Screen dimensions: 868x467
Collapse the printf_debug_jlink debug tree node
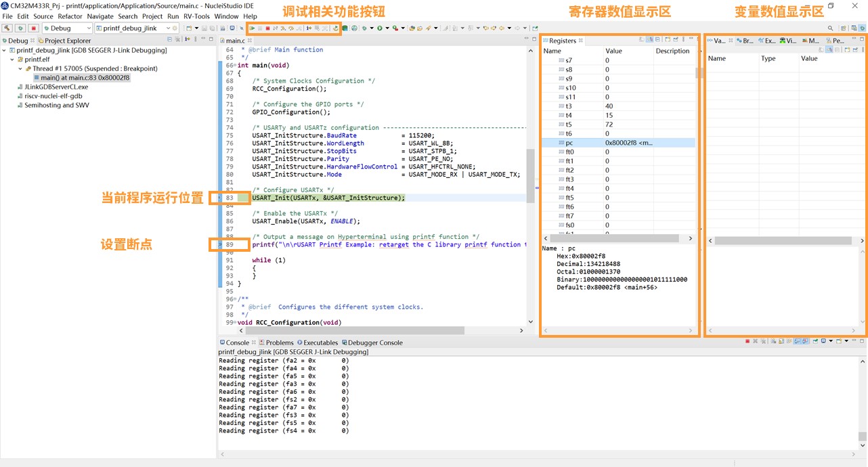pos(5,50)
